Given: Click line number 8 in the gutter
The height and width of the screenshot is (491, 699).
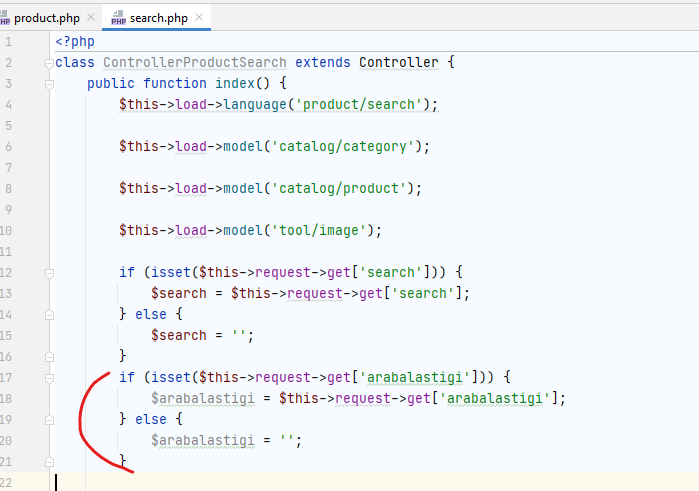Looking at the screenshot, I should click(x=8, y=189).
